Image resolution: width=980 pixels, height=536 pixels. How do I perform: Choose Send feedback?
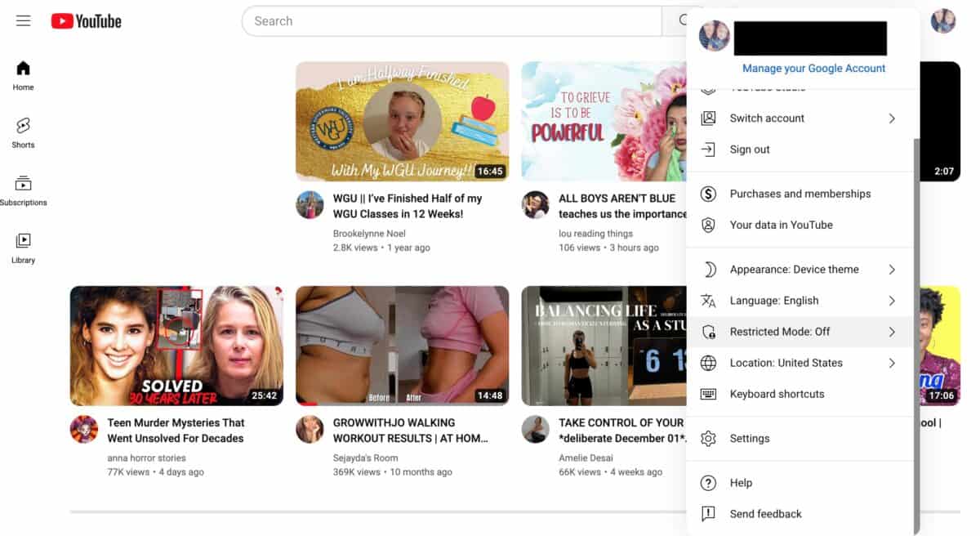800,514
